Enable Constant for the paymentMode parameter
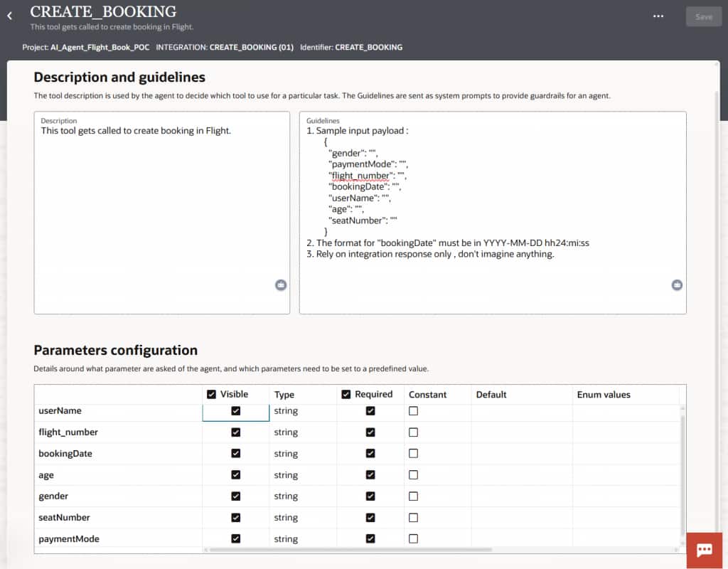The width and height of the screenshot is (728, 569). (x=413, y=539)
